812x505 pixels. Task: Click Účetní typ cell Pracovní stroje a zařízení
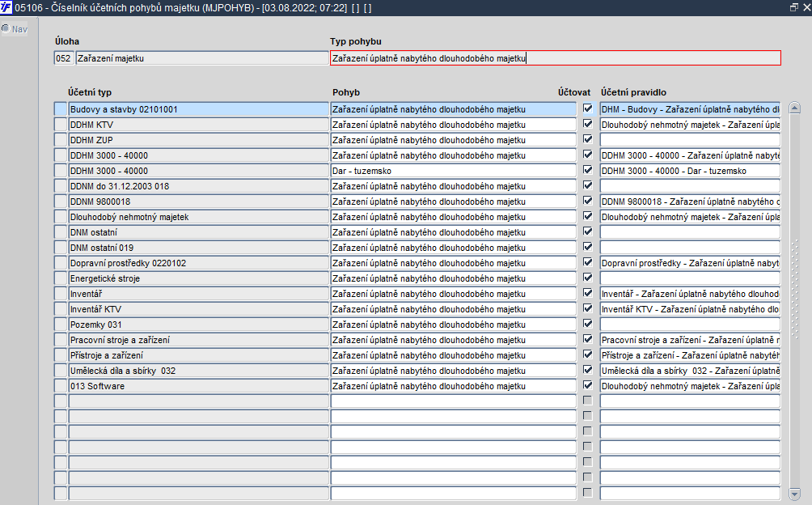pyautogui.click(x=199, y=340)
